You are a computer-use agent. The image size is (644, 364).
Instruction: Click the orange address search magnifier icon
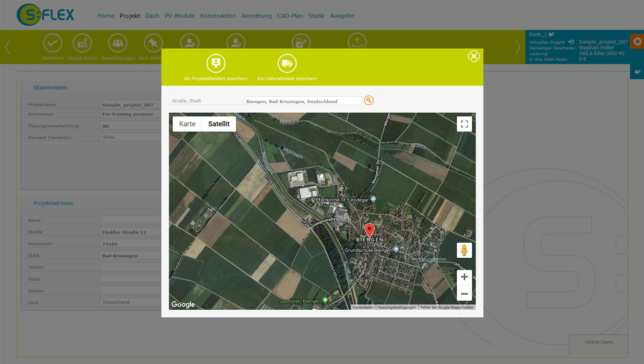369,100
